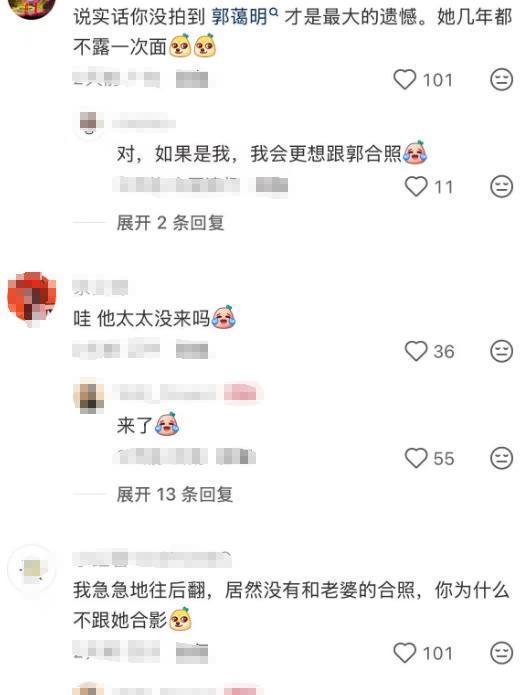Like the comment mentioning 郭蔼明 with 101 likes
The width and height of the screenshot is (525, 695).
(x=404, y=80)
